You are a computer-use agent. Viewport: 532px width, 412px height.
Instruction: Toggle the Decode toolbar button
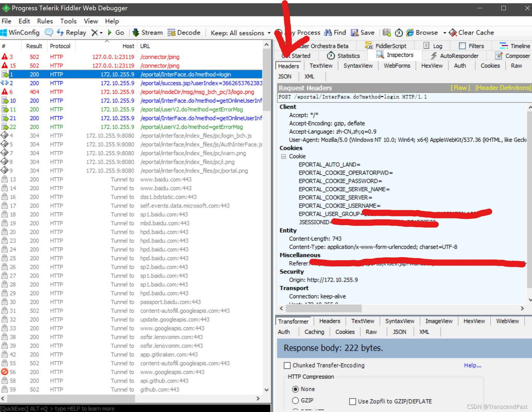[184, 32]
